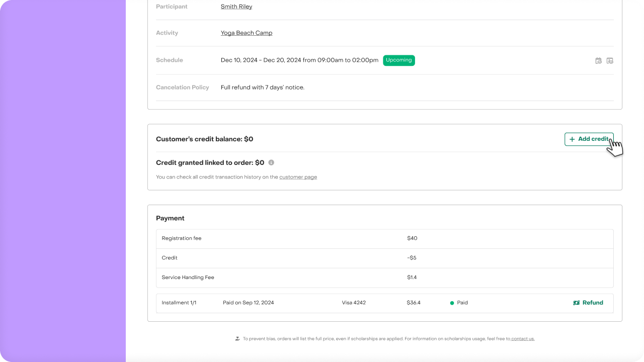
Task: Click 'Paid on Sep 12, 2024' text
Action: point(249,303)
